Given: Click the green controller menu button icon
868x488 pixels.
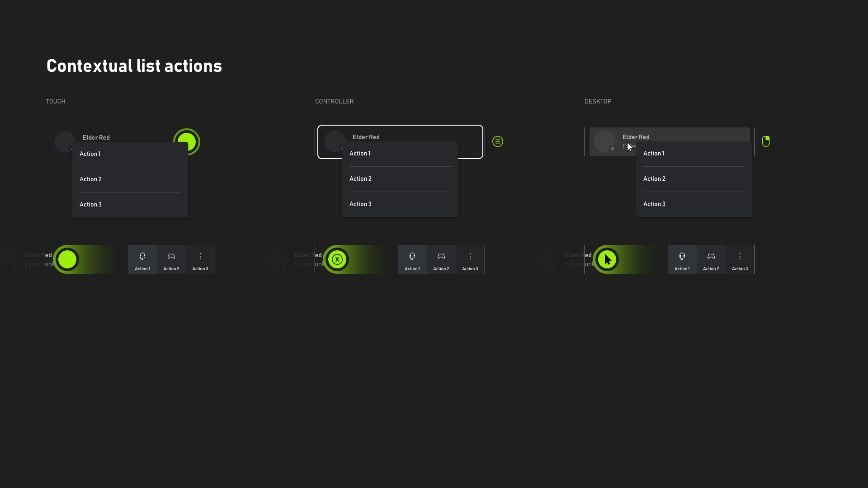Looking at the screenshot, I should tap(498, 141).
